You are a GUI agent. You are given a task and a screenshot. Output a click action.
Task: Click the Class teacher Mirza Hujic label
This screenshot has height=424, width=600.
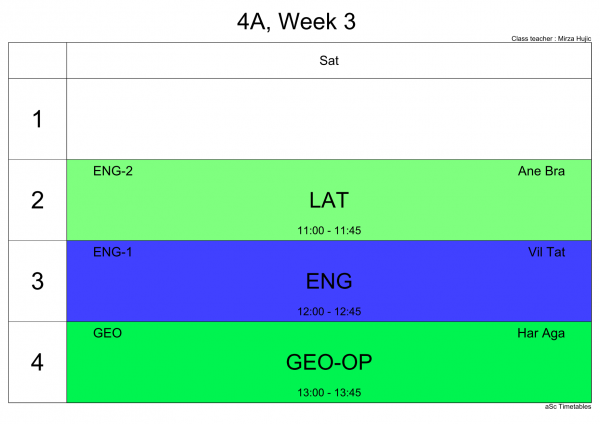(551, 38)
